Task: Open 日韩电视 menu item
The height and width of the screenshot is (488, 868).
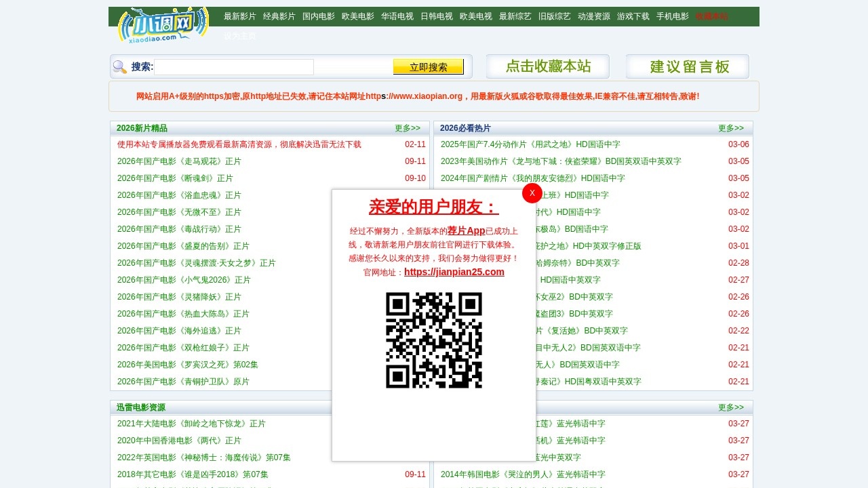Action: pos(437,16)
